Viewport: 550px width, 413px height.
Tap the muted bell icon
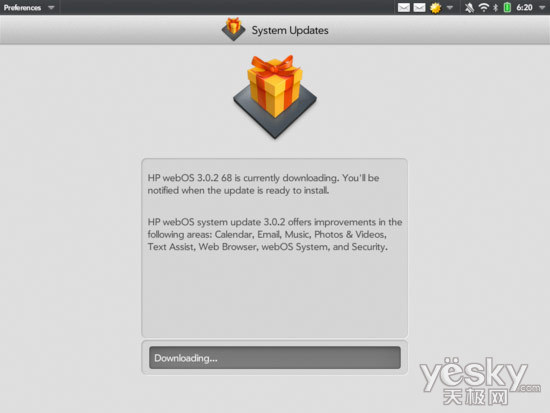(469, 7)
